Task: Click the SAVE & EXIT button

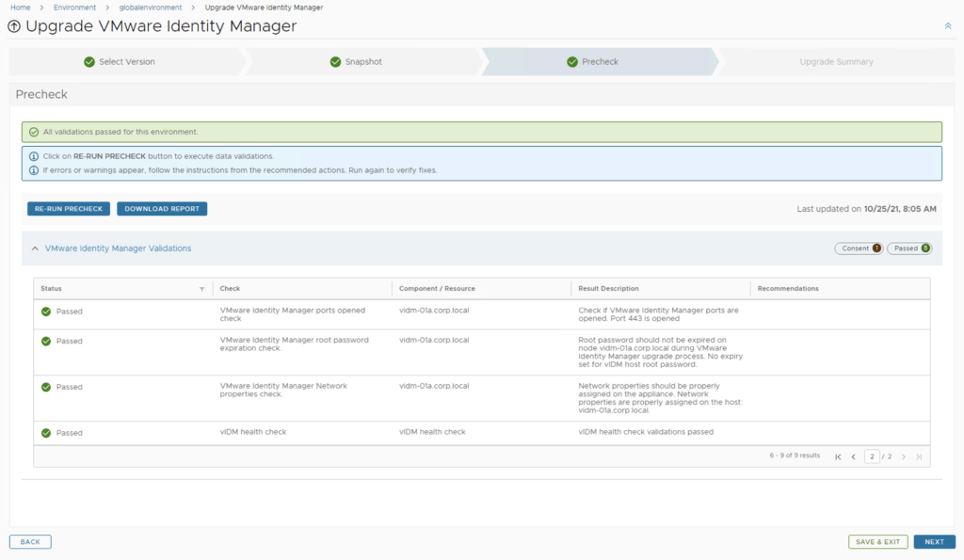Action: coord(878,542)
